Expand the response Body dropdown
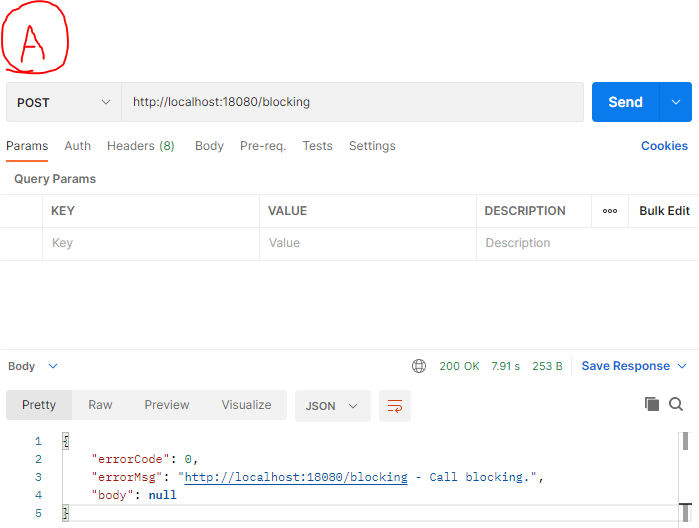The height and width of the screenshot is (528, 699). [x=33, y=366]
